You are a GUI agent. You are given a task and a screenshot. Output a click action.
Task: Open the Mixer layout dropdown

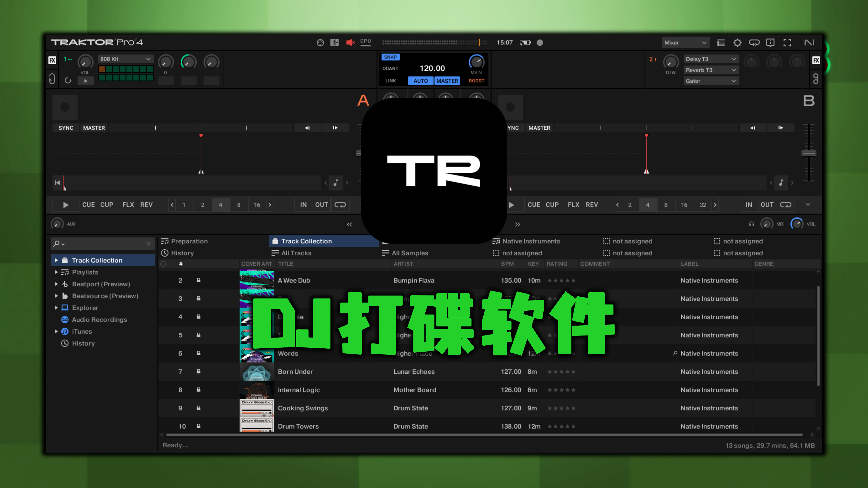[685, 42]
